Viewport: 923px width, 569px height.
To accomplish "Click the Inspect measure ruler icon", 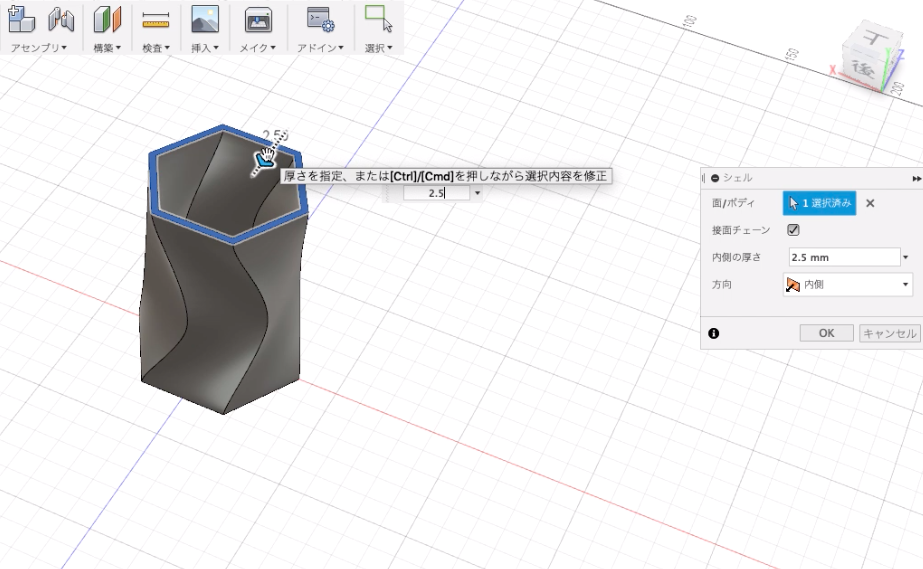I will pos(156,21).
